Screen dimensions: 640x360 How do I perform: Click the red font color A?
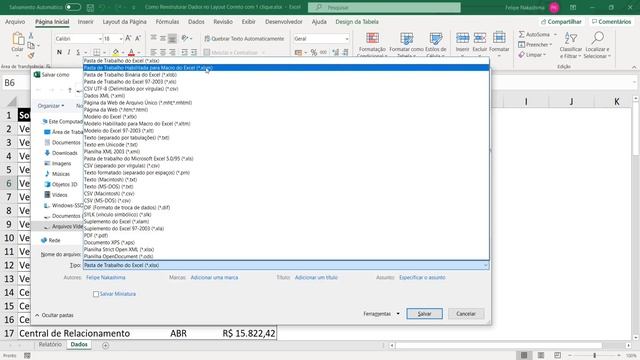(131, 52)
